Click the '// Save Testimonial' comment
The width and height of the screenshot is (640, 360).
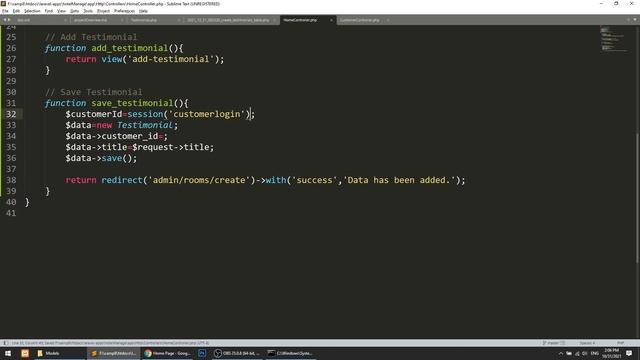point(93,92)
